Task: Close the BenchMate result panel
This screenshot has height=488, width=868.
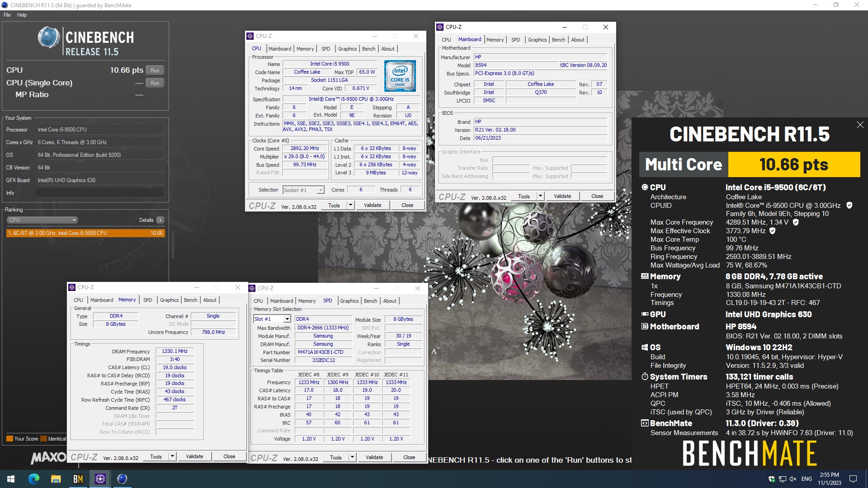Action: coord(860,125)
